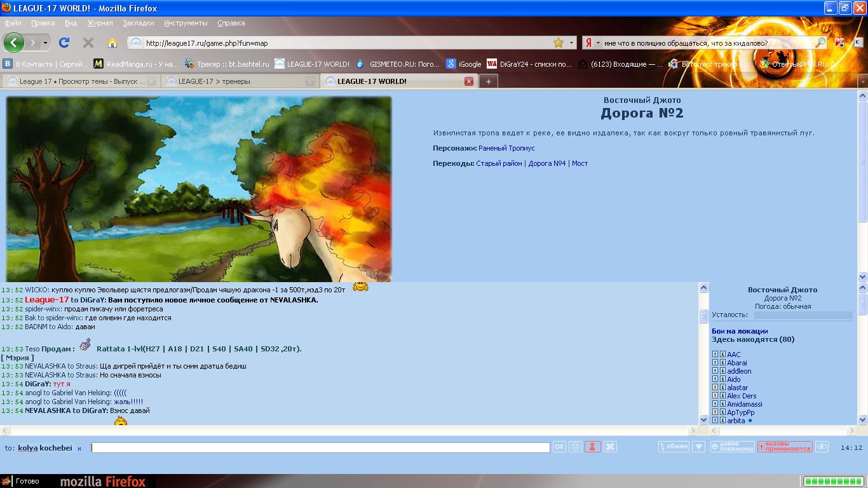Open the ReadManga.ru bookmark

tap(136, 64)
